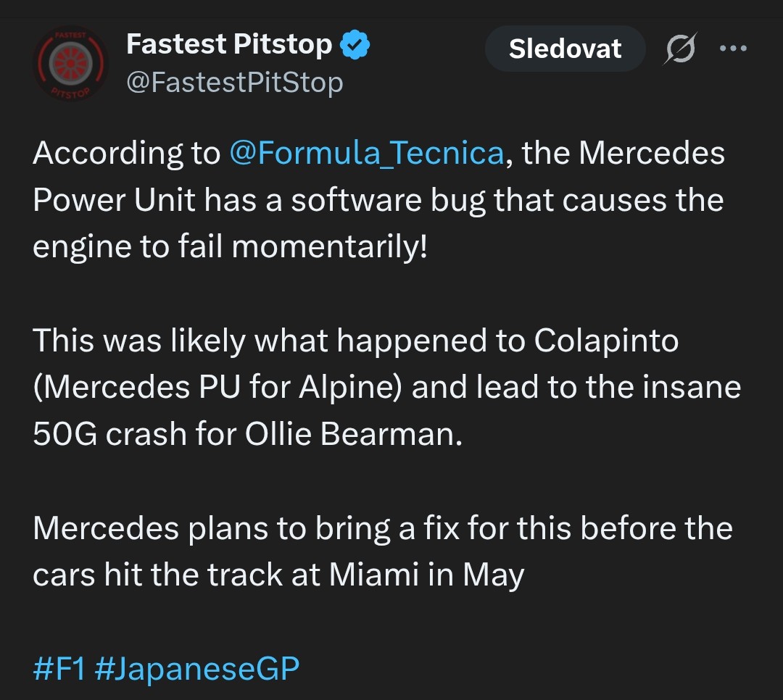
Task: Click the Power Unit text in tweet
Action: tap(113, 200)
